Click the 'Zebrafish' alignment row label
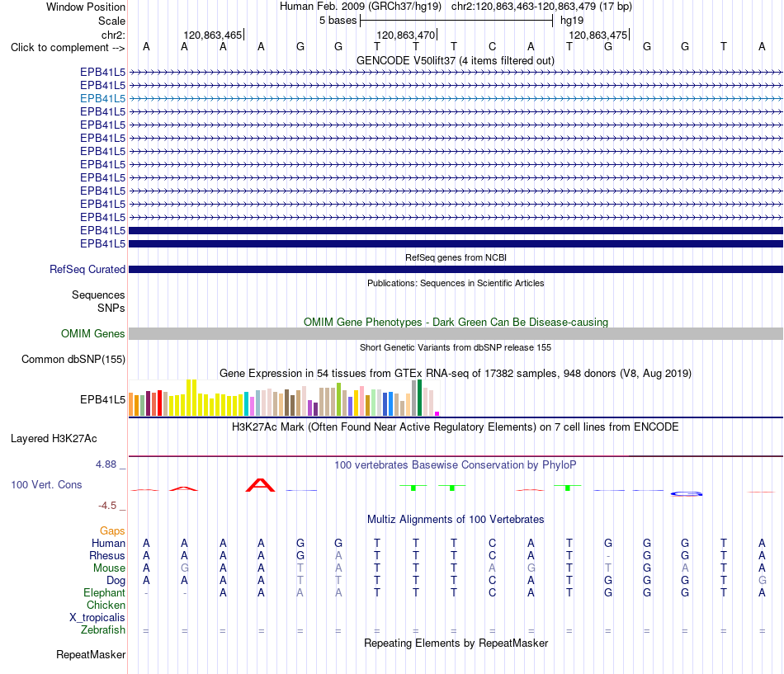This screenshot has height=674, width=784. click(x=102, y=630)
